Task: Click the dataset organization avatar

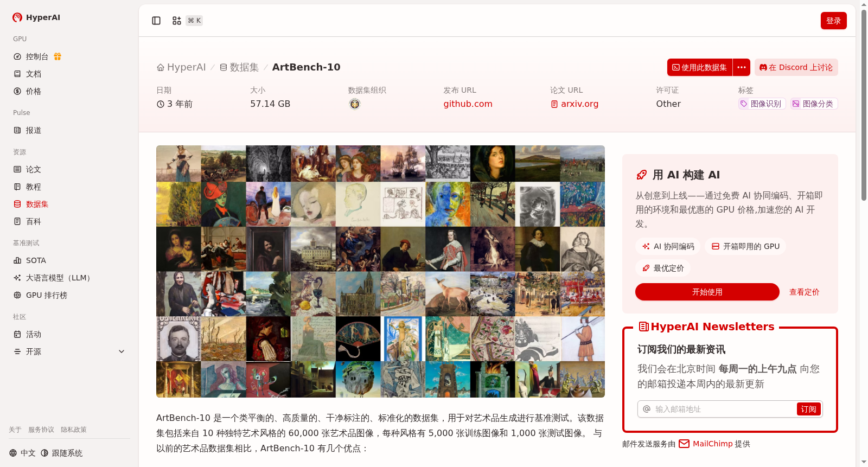Action: point(355,104)
